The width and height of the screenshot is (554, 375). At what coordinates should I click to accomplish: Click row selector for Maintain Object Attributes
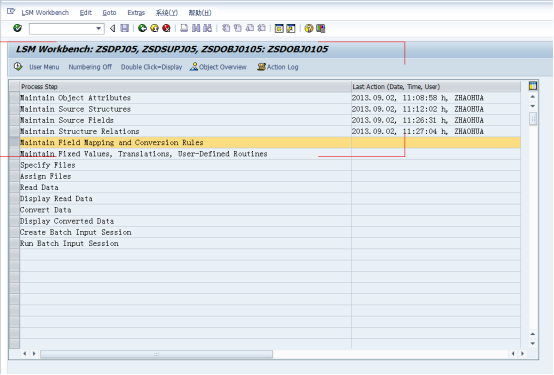coord(14,98)
